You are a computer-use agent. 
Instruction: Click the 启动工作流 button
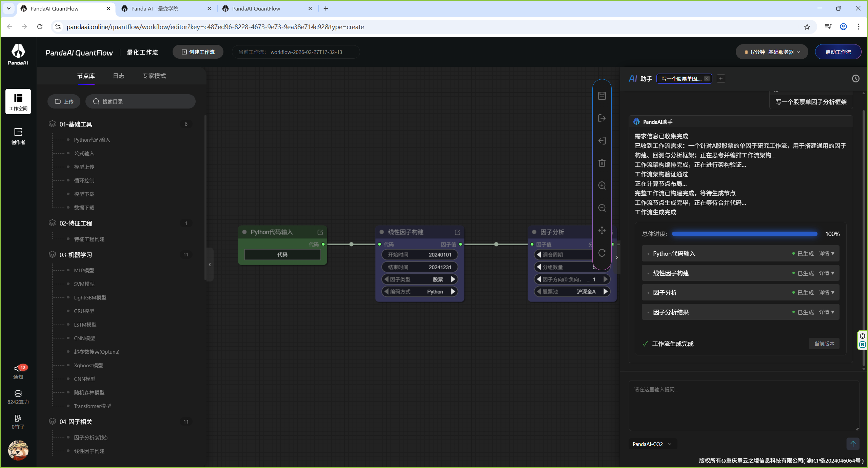tap(838, 52)
